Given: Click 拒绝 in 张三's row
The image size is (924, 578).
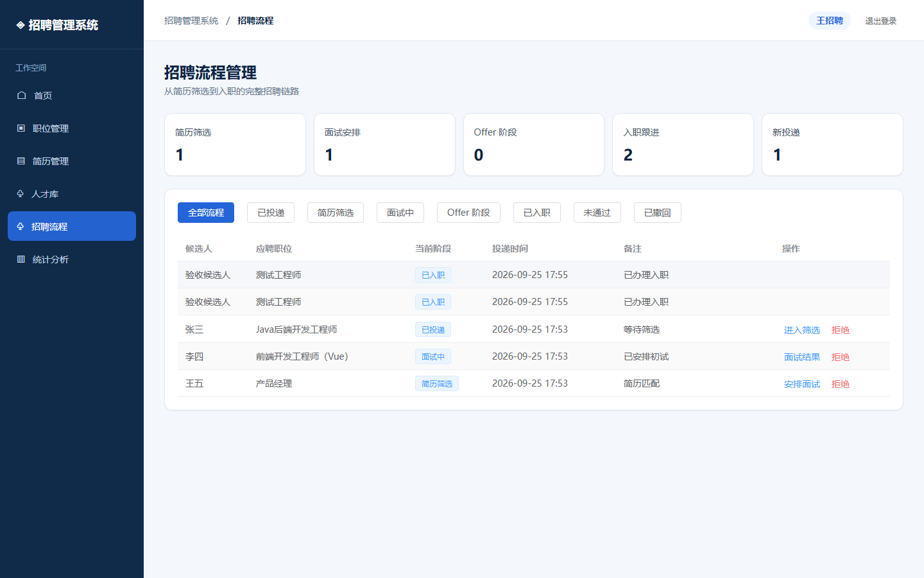Looking at the screenshot, I should click(841, 330).
